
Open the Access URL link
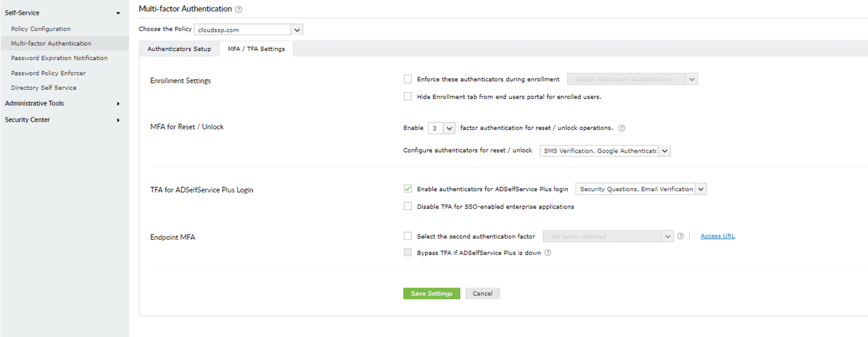coord(717,236)
